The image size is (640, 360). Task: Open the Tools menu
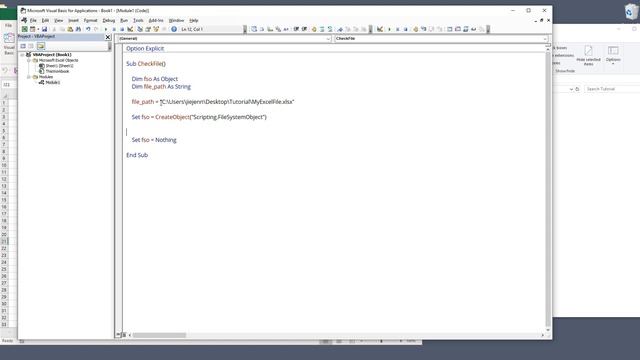click(138, 20)
